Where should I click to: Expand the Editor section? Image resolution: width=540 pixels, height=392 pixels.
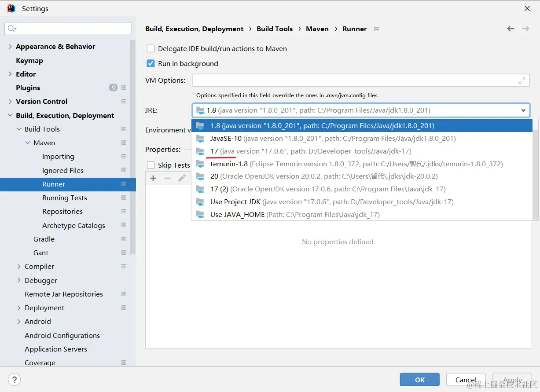(x=10, y=74)
